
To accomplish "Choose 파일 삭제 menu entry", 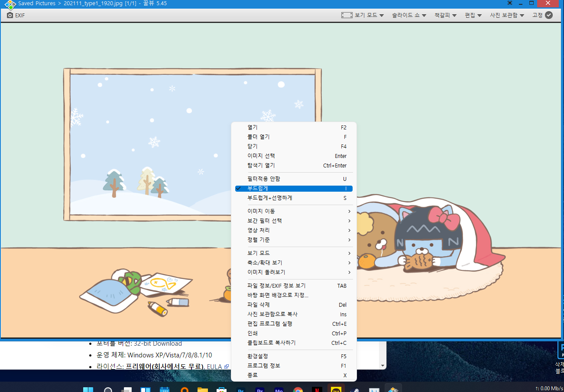I will (x=294, y=305).
